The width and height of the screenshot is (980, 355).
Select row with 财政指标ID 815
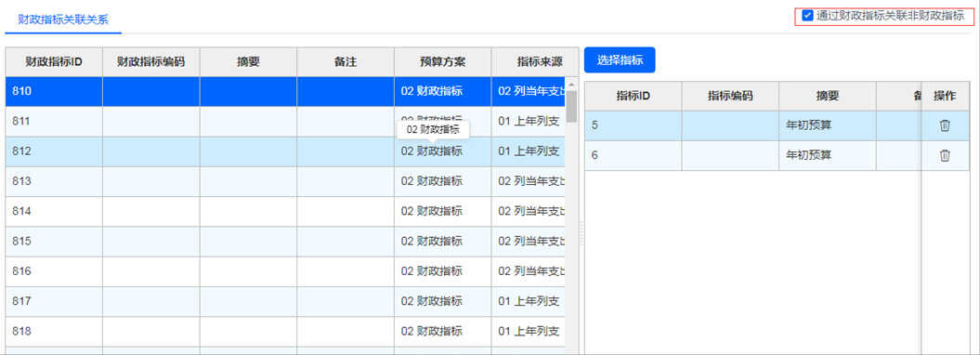(x=285, y=242)
